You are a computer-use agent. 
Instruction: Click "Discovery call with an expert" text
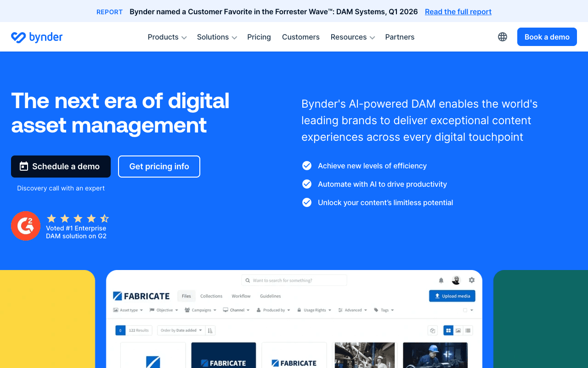tap(61, 188)
